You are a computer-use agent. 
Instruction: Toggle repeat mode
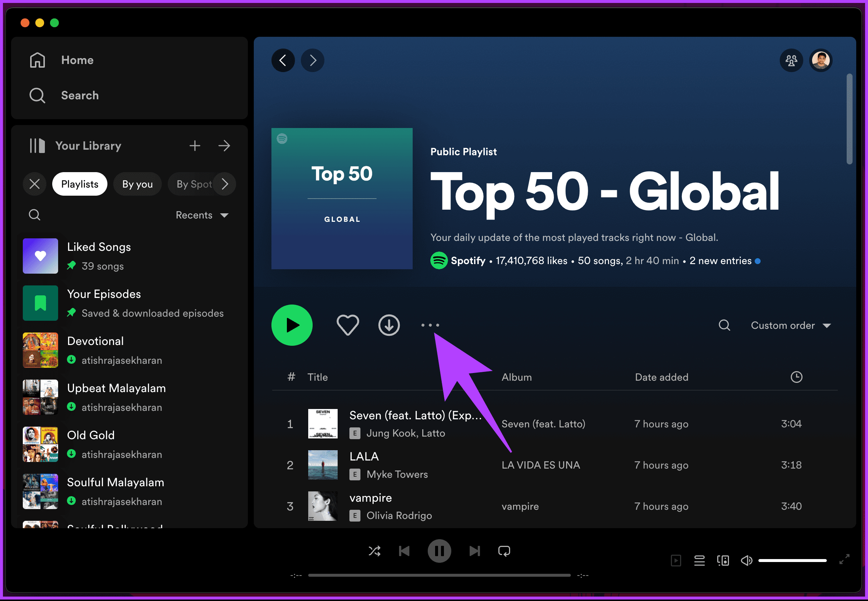504,551
